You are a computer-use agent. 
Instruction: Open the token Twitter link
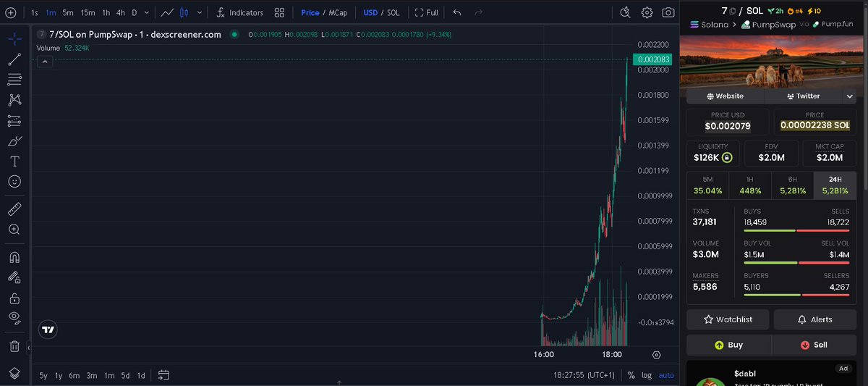(x=804, y=96)
